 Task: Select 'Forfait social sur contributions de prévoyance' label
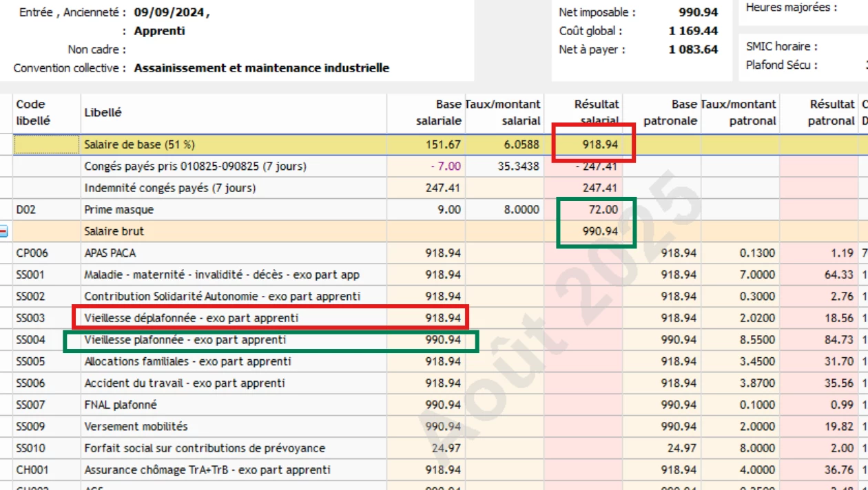[x=205, y=448]
